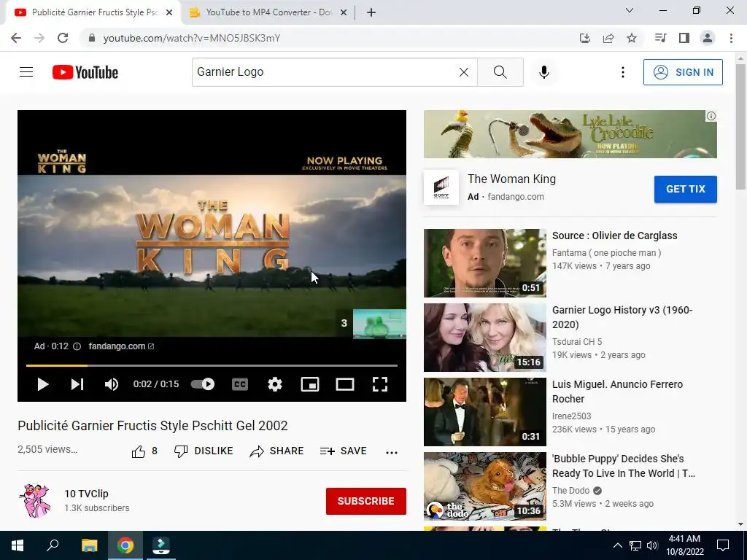Click the ad progress bar
747x560 pixels.
212,366
